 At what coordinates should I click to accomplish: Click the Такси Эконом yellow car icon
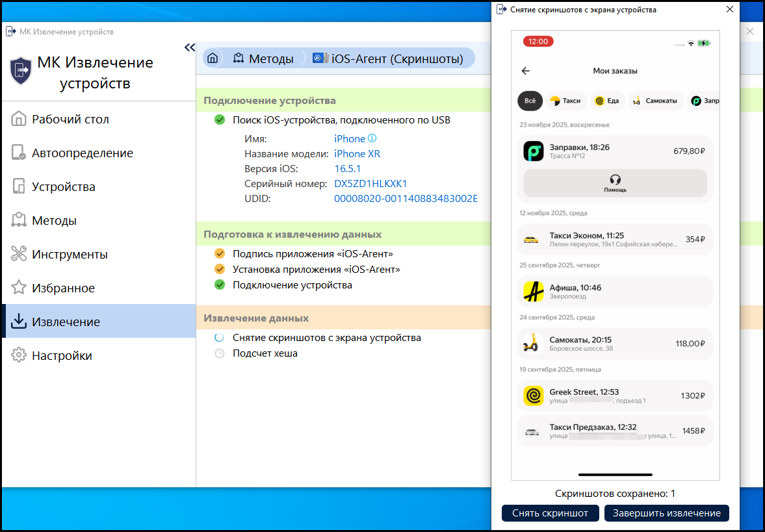[531, 240]
